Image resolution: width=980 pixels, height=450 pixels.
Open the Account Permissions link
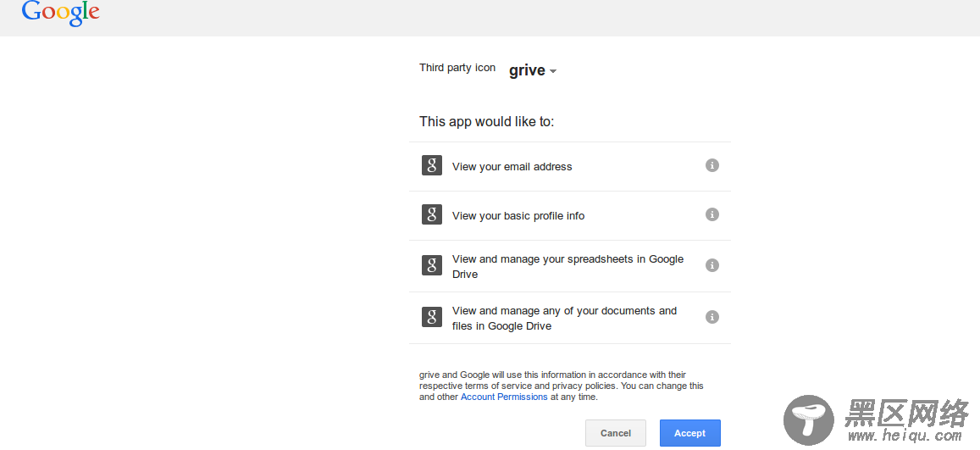(x=504, y=397)
